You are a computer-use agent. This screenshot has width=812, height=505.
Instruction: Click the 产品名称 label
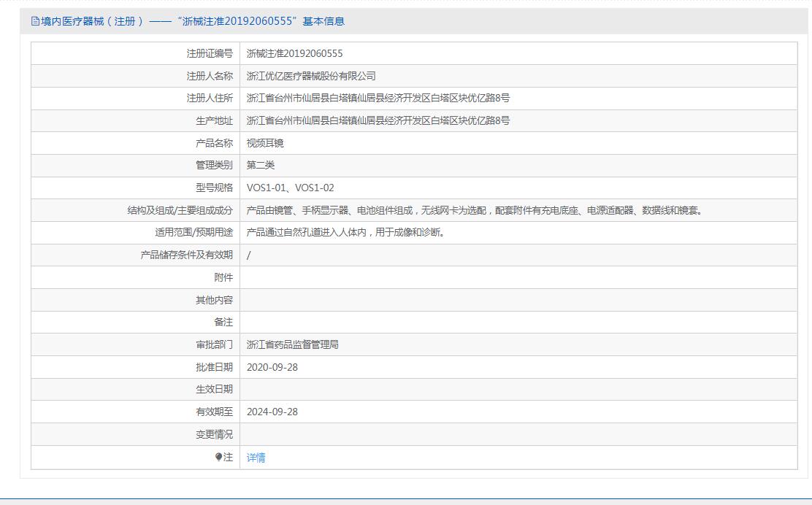[215, 143]
